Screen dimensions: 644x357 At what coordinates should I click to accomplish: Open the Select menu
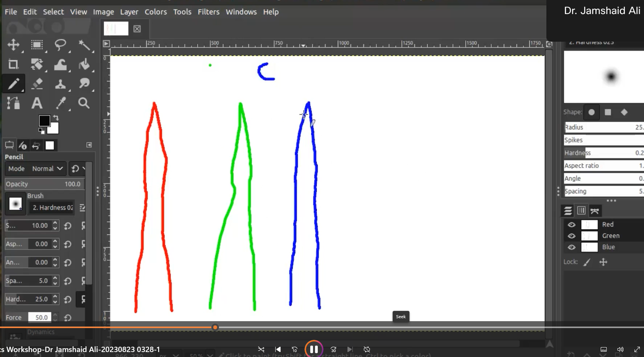coord(53,12)
